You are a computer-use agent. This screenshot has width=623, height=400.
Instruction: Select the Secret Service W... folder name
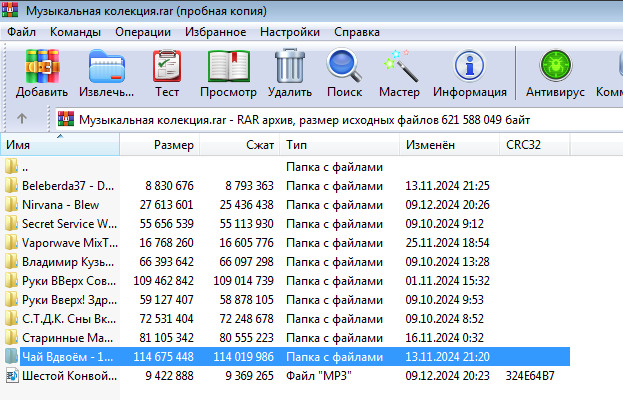[70, 224]
